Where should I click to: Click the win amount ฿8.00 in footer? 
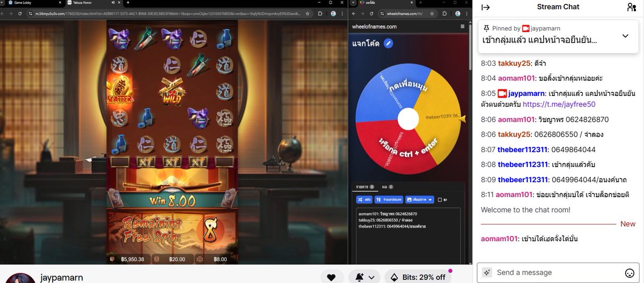click(215, 259)
